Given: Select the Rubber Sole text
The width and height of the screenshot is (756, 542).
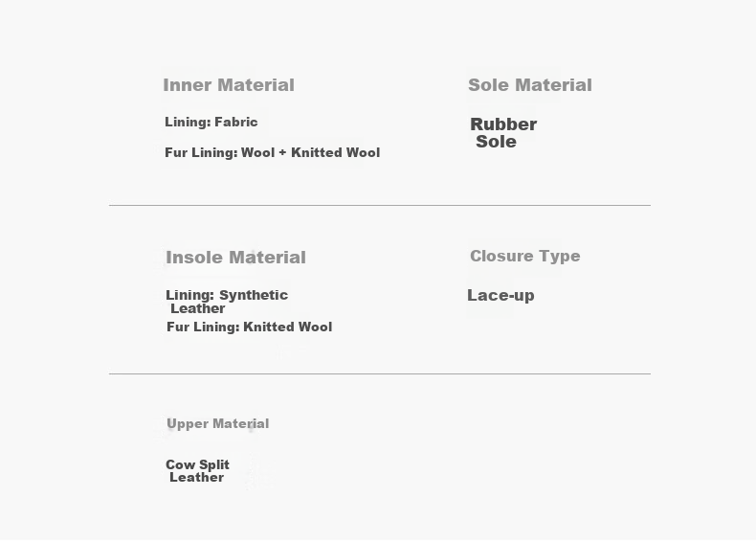Looking at the screenshot, I should 503,133.
